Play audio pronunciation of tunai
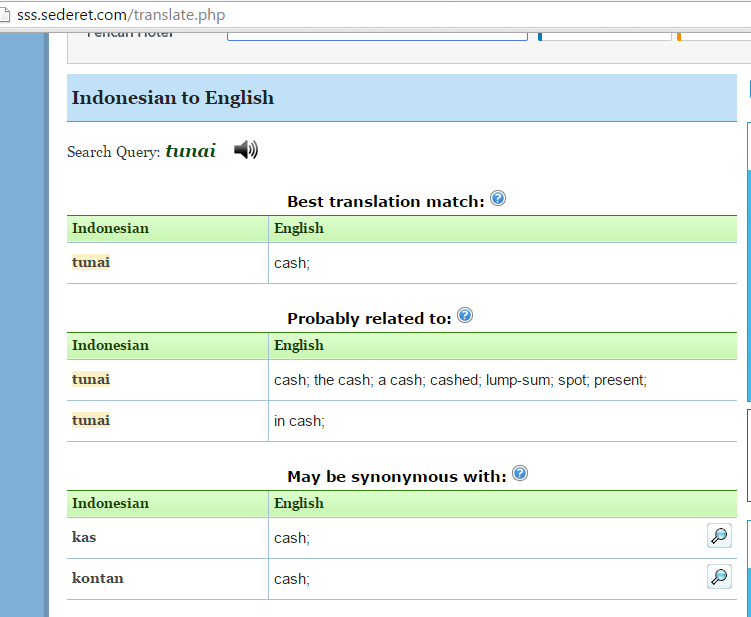 click(x=246, y=150)
